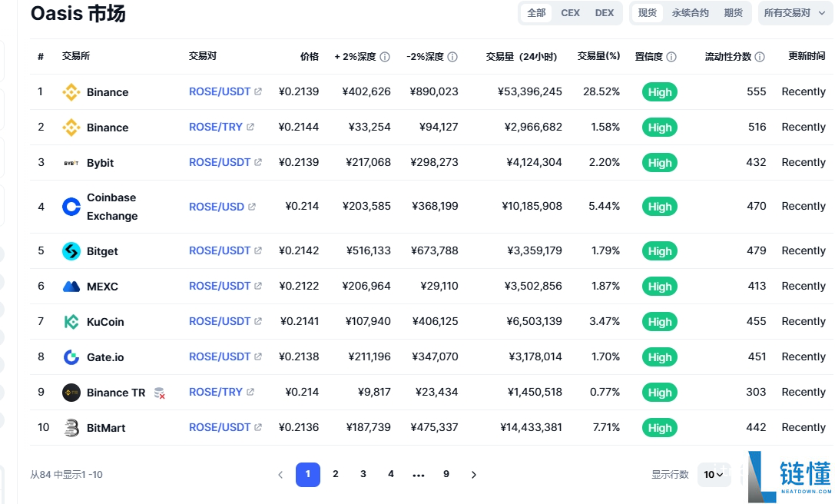Click the High badge in MEXC row
Image resolution: width=835 pixels, height=504 pixels.
click(x=660, y=287)
